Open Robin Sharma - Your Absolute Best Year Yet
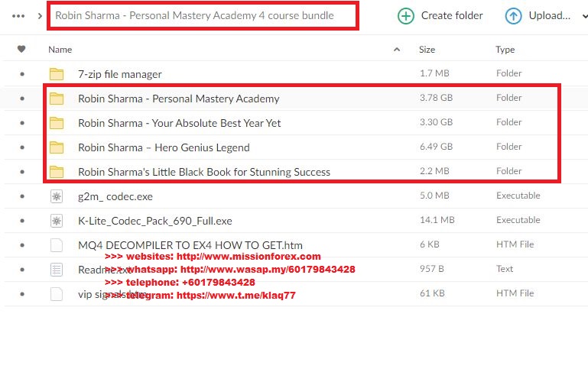Screen dimensions: 588x385 click(x=179, y=123)
